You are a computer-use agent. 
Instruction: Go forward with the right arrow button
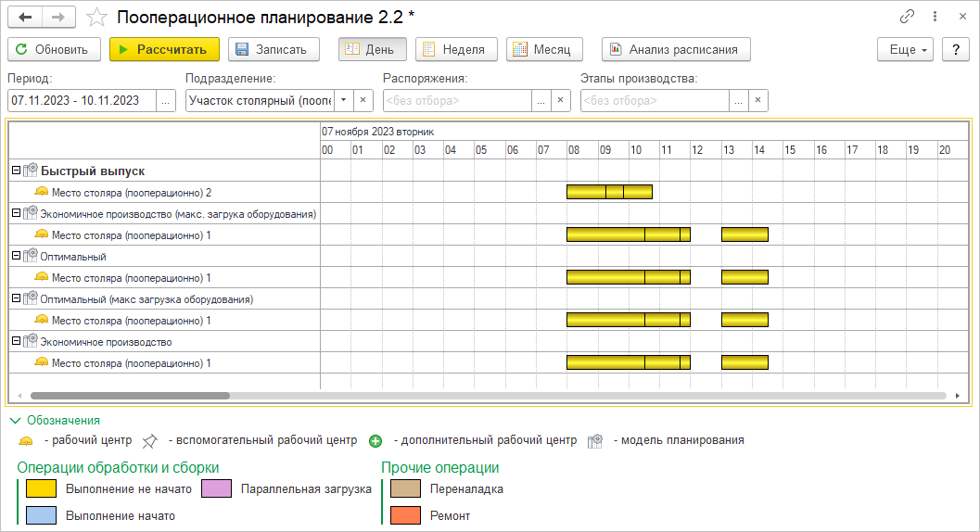point(58,18)
